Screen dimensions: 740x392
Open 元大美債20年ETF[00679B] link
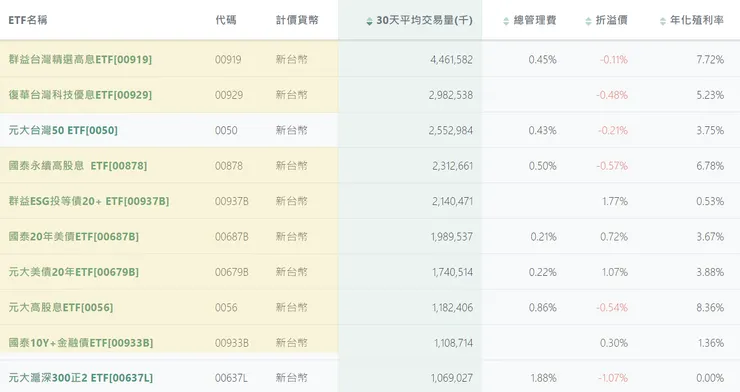coord(74,272)
